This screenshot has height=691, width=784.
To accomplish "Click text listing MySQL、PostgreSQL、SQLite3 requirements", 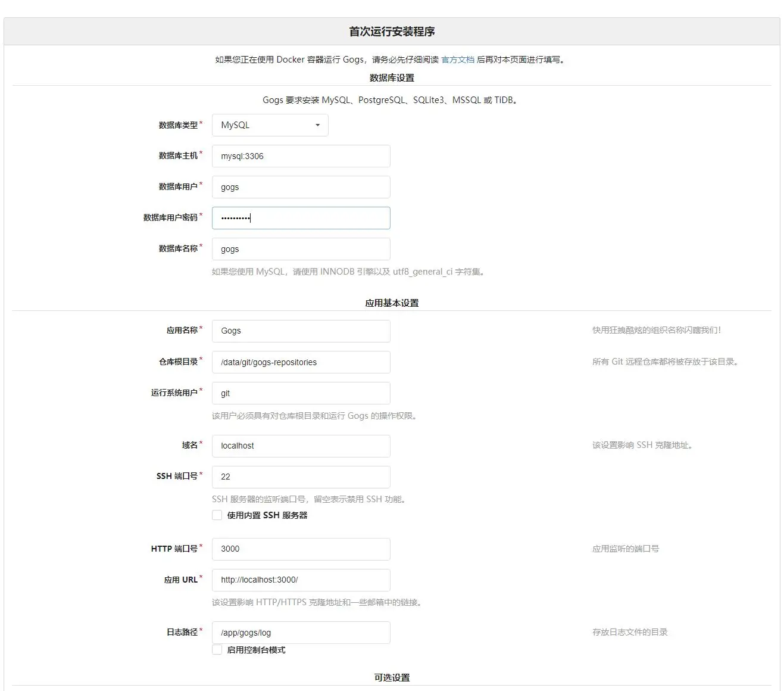I will pyautogui.click(x=392, y=100).
